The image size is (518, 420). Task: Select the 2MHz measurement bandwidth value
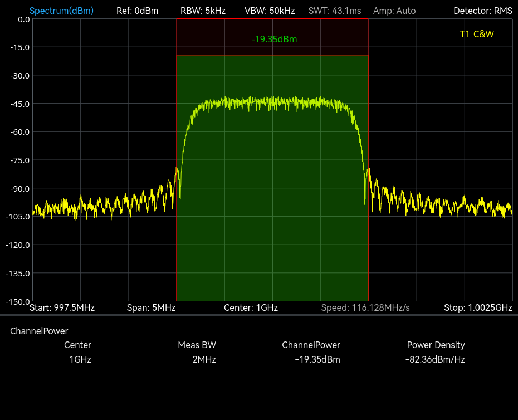pos(204,359)
